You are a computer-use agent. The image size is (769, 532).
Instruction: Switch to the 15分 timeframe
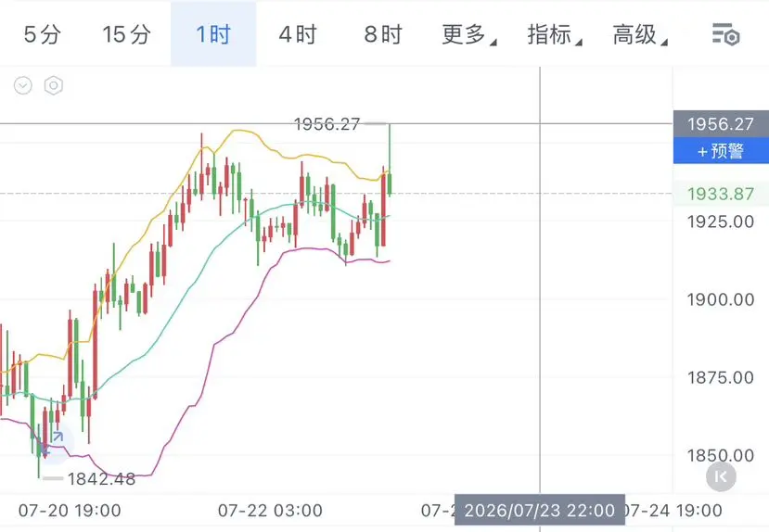(126, 35)
